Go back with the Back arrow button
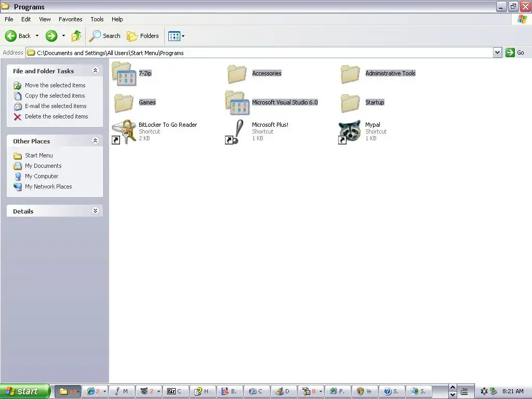 point(18,36)
